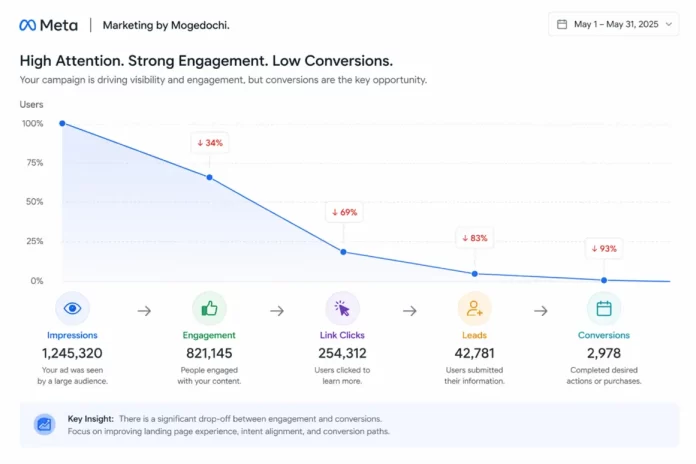This screenshot has height=464, width=696.
Task: Click the Impressions eye icon
Action: (x=72, y=309)
